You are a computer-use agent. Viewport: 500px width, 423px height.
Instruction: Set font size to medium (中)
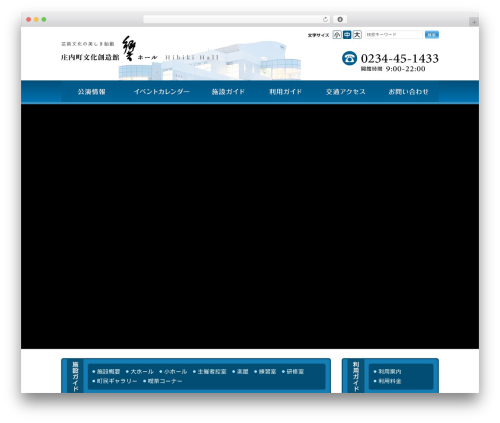pos(347,35)
